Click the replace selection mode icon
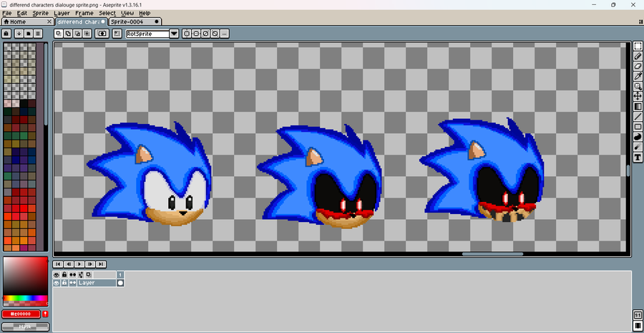Viewport: 644px width, 333px height. 59,34
